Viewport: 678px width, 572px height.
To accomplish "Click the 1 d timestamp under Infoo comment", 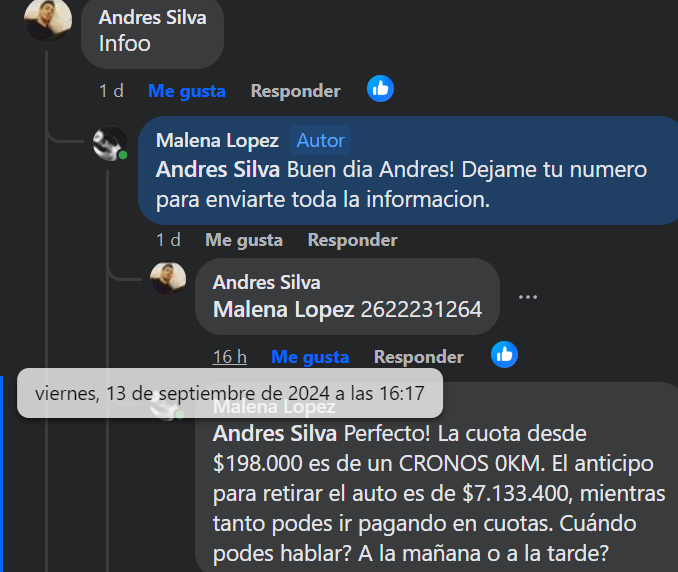I will (x=112, y=91).
